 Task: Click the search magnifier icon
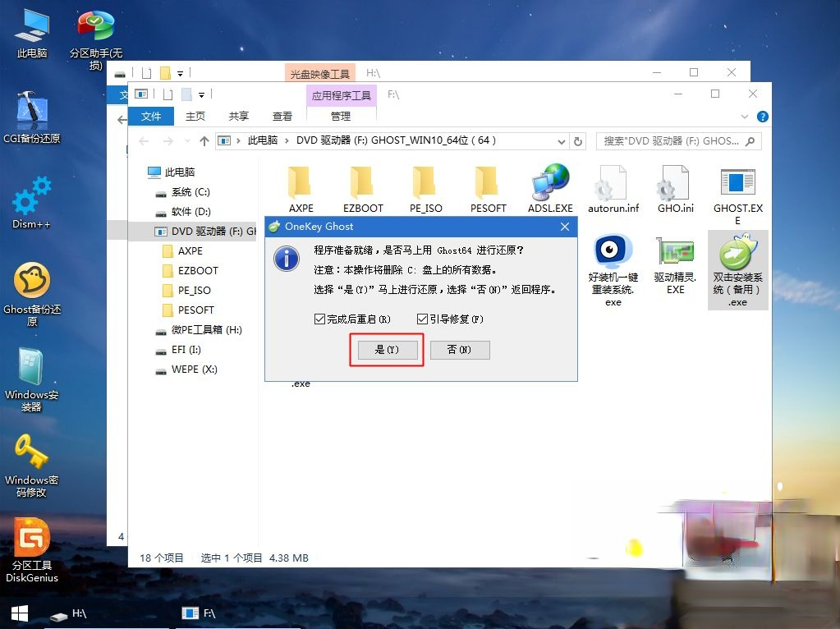point(750,141)
